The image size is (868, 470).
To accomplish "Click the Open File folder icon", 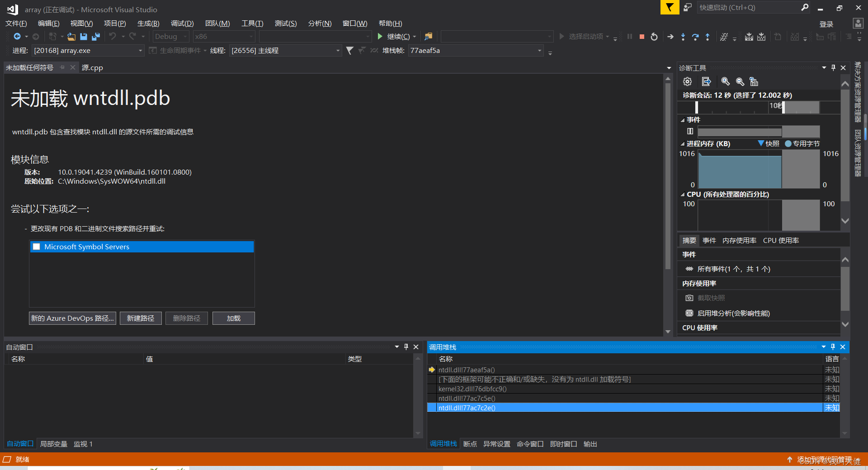I will 71,37.
